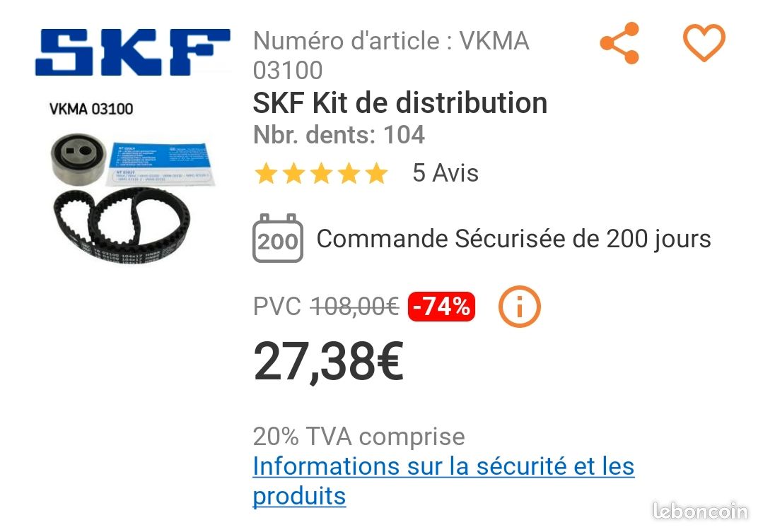Click the 'Numéro d'article : VKMA 03100' text
Viewport: 763px width, 532px height.
point(390,55)
